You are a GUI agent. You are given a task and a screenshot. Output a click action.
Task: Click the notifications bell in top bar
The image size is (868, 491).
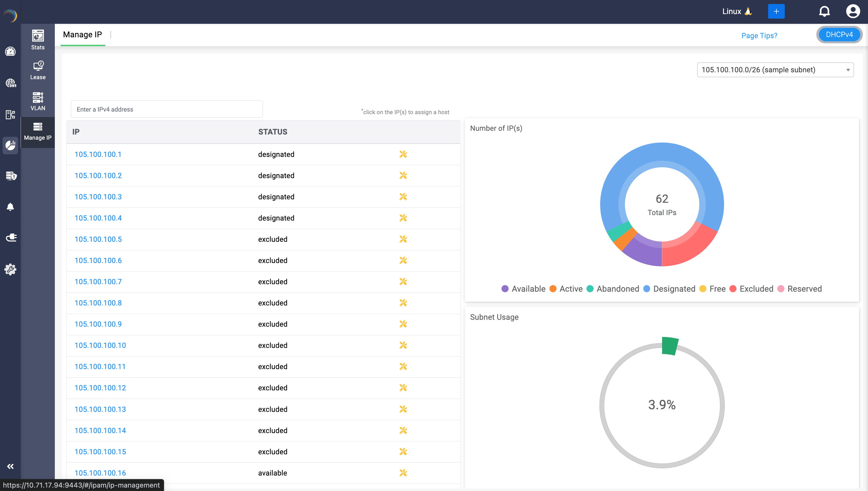tap(824, 11)
